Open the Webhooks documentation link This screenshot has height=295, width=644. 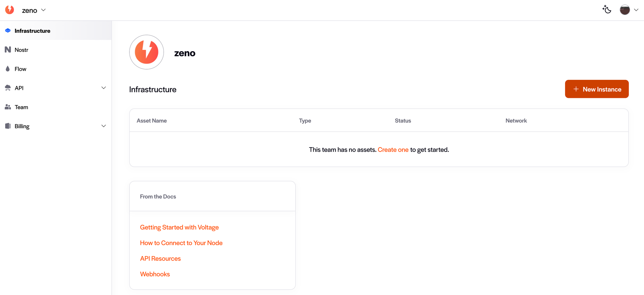tap(155, 274)
